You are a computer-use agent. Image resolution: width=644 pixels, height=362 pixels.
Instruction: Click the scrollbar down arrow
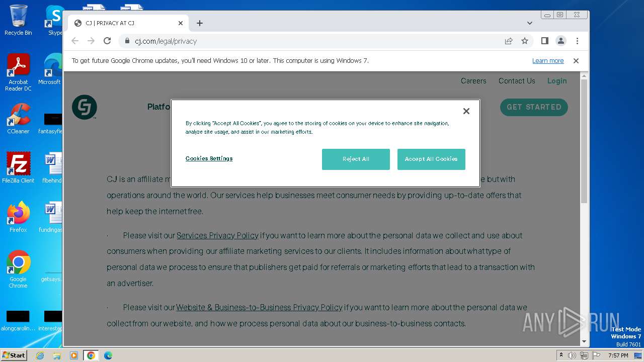coord(584,341)
